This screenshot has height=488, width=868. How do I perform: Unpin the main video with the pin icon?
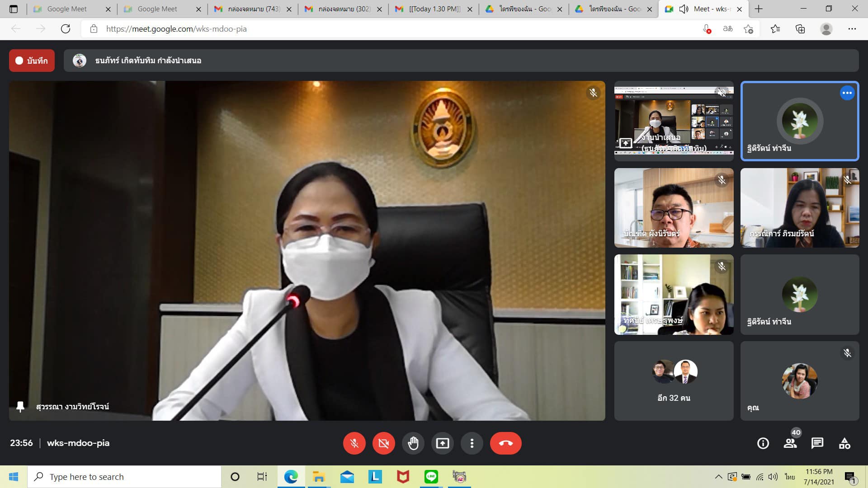(20, 407)
